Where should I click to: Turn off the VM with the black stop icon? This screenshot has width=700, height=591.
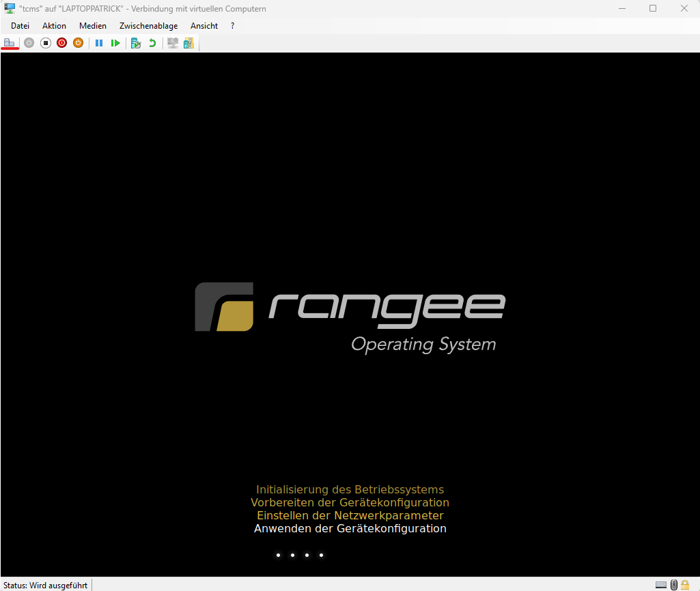pyautogui.click(x=46, y=43)
